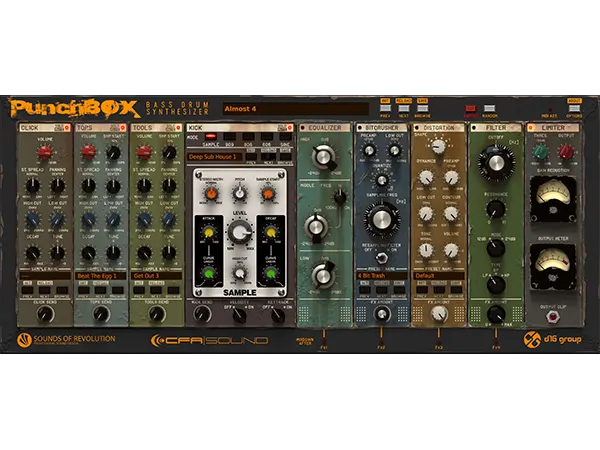Click the Bitcrusher preset PREV button
The image size is (600, 450).
[365, 290]
